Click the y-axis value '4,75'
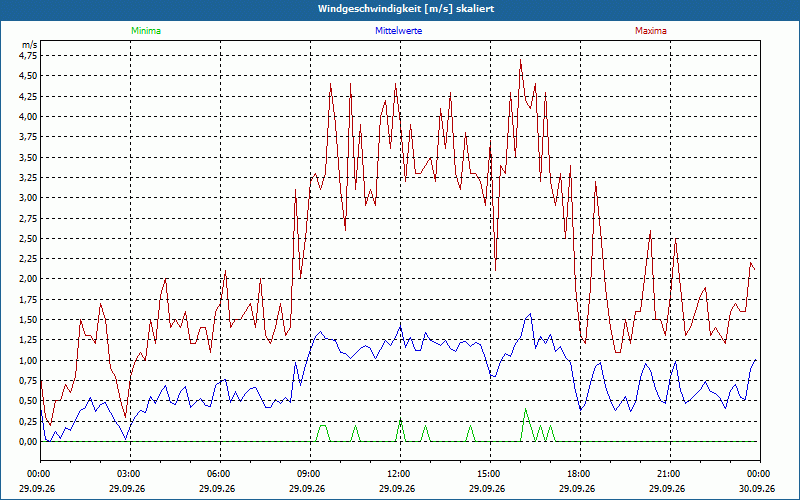Viewport: 800px width, 500px height. point(29,56)
